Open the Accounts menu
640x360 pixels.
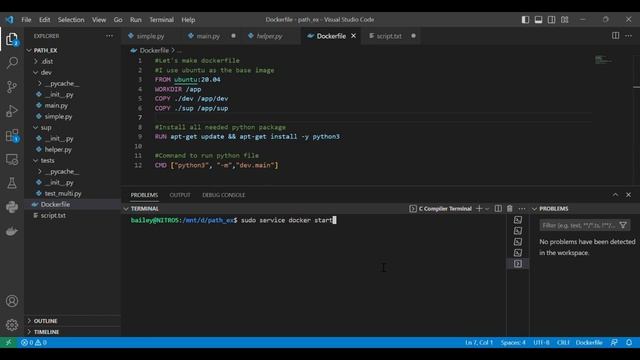pyautogui.click(x=12, y=301)
